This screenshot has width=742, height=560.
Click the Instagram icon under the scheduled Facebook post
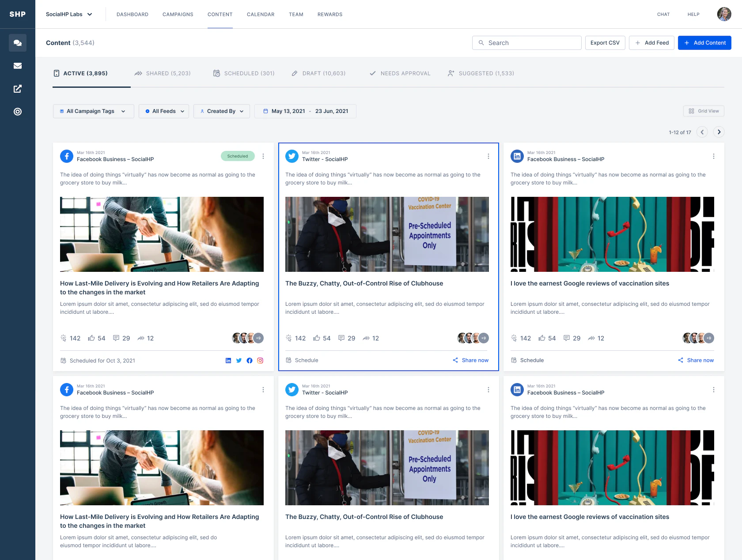tap(260, 360)
